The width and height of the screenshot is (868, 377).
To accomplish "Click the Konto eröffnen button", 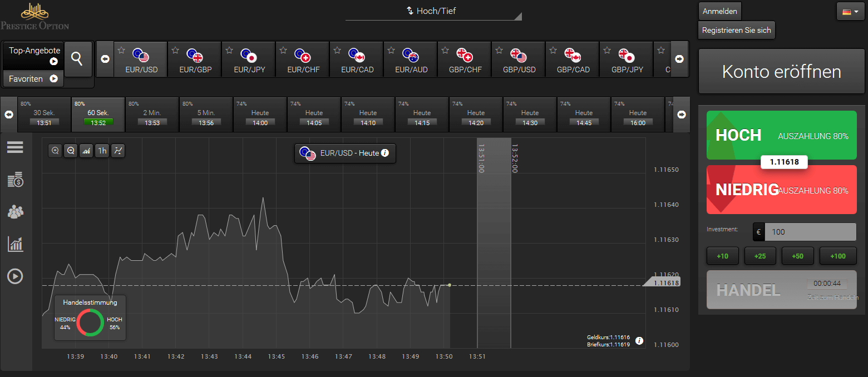I will tap(782, 72).
